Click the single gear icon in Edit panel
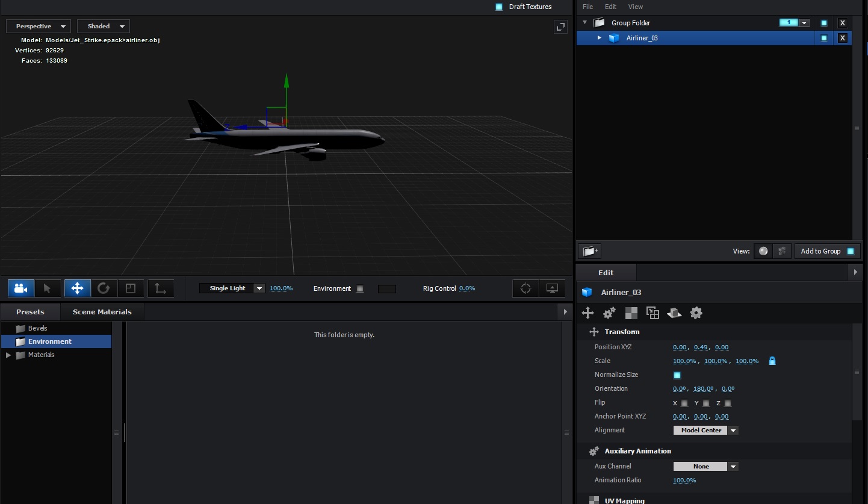The image size is (868, 504). (696, 313)
